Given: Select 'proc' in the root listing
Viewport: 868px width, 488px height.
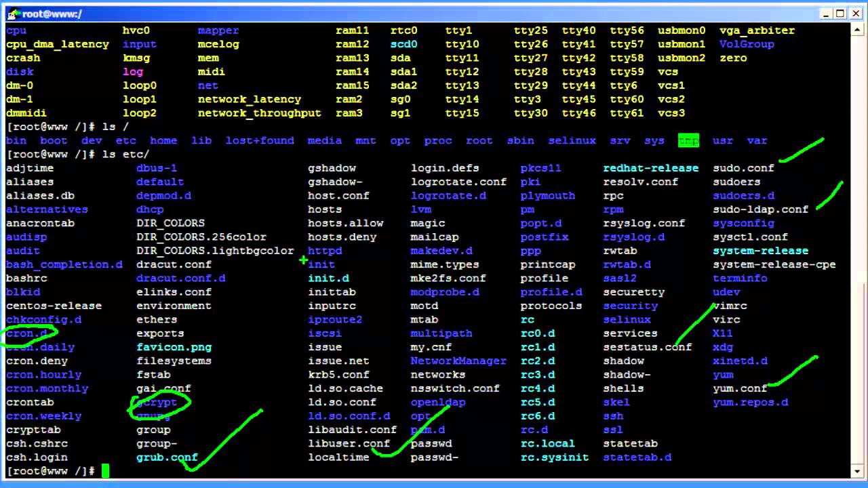Looking at the screenshot, I should coord(438,140).
